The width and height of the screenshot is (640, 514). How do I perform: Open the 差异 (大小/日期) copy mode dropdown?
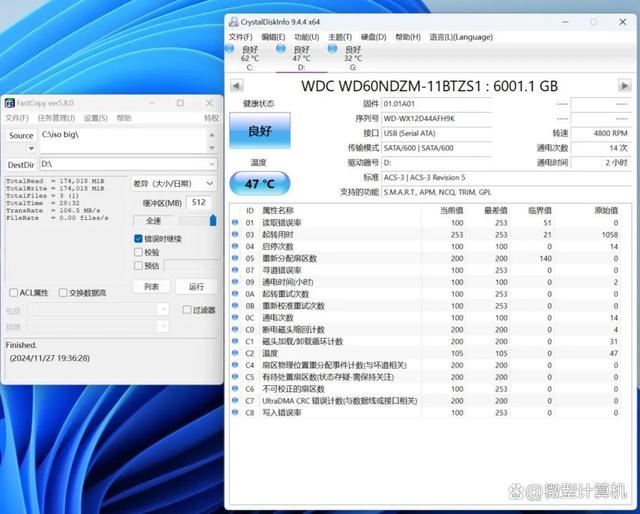click(x=208, y=183)
